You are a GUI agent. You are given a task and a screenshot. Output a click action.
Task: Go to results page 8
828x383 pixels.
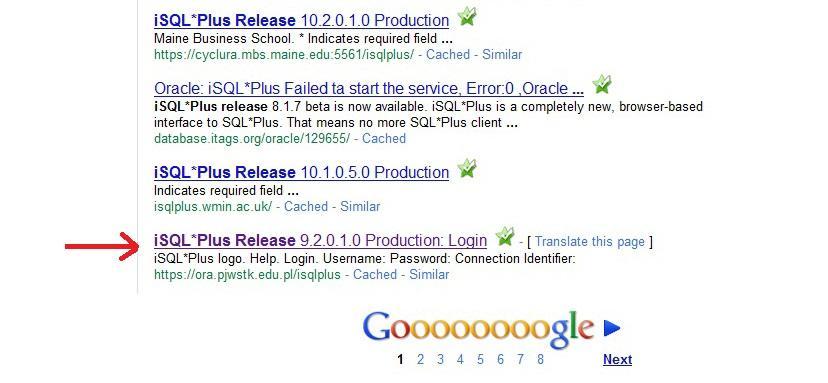(x=540, y=360)
